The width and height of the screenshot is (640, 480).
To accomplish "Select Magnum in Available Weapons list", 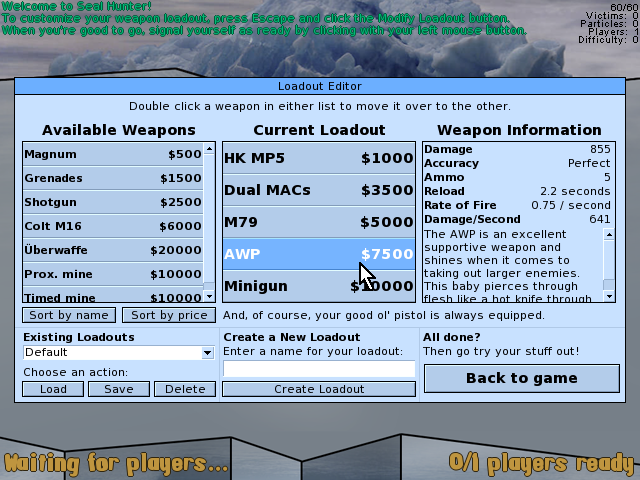I will [113, 154].
